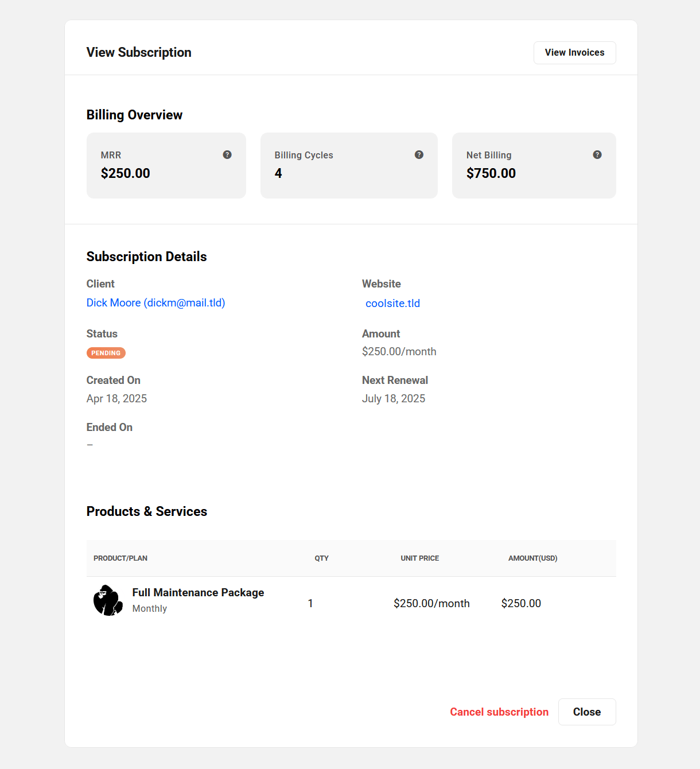The height and width of the screenshot is (769, 700).
Task: Open client Dick Moore (dickm@mail.tld) link
Action: coord(155,303)
